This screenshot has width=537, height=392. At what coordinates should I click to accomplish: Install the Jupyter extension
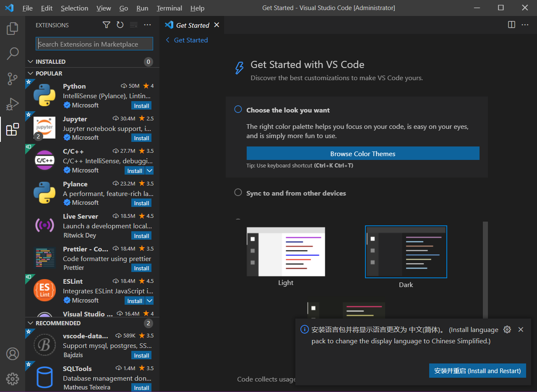pyautogui.click(x=141, y=138)
